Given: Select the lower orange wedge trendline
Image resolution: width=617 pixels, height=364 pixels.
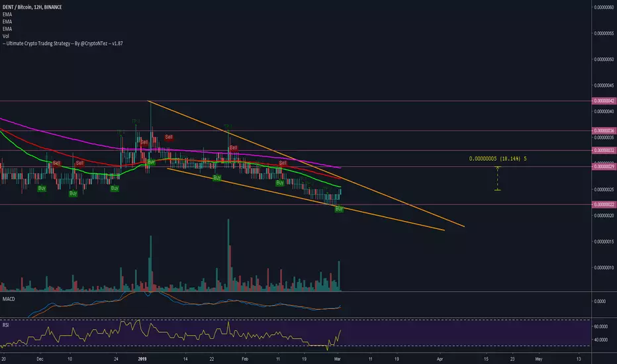Looking at the screenshot, I should [x=307, y=199].
